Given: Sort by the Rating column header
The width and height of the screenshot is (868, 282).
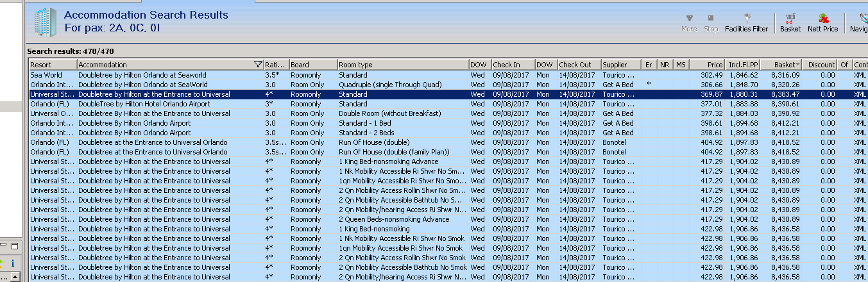Looking at the screenshot, I should pos(276,65).
